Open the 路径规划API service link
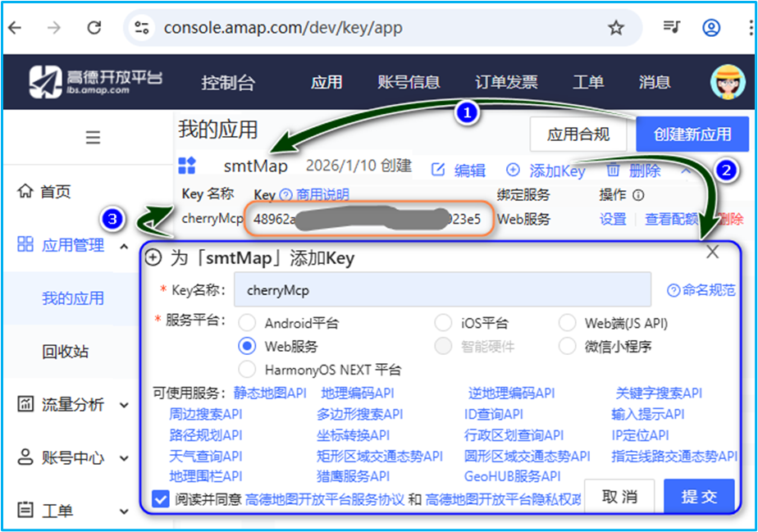 click(206, 435)
